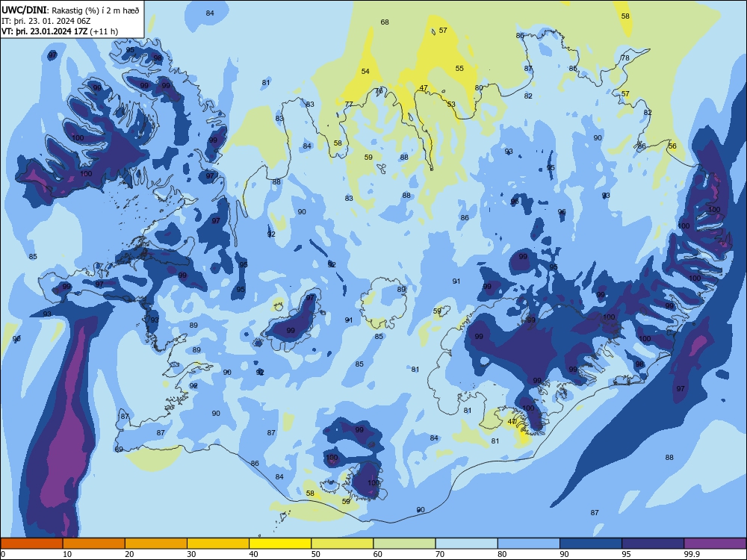Click the '55' humidity value on the map

click(459, 69)
